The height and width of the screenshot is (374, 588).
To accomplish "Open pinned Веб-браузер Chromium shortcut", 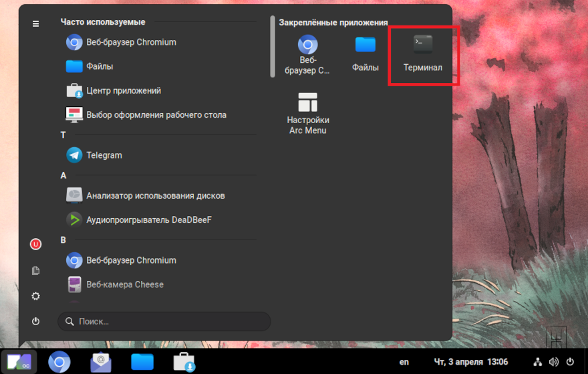I will (307, 54).
